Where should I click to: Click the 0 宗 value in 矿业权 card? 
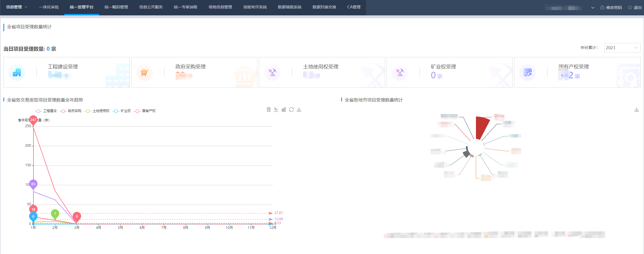437,75
